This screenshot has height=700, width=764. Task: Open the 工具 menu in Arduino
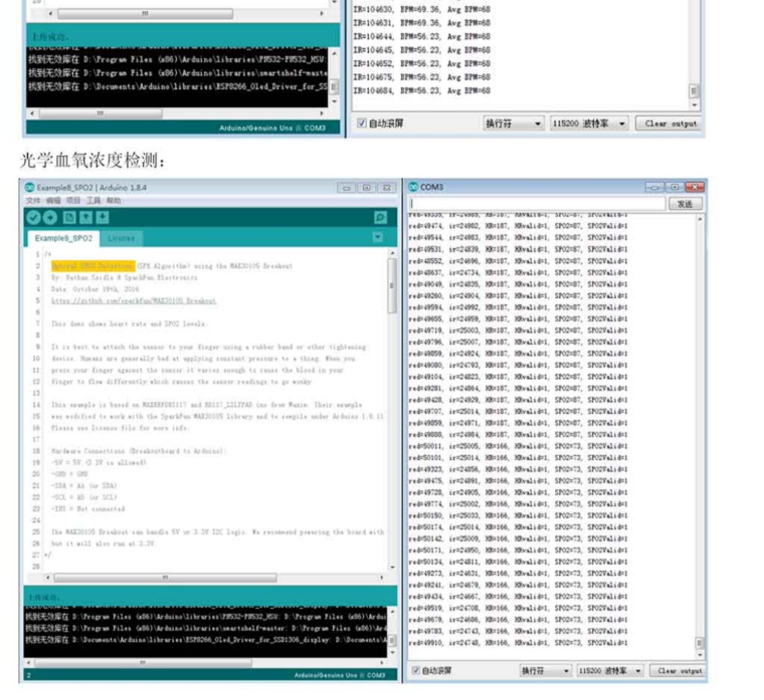pos(93,201)
